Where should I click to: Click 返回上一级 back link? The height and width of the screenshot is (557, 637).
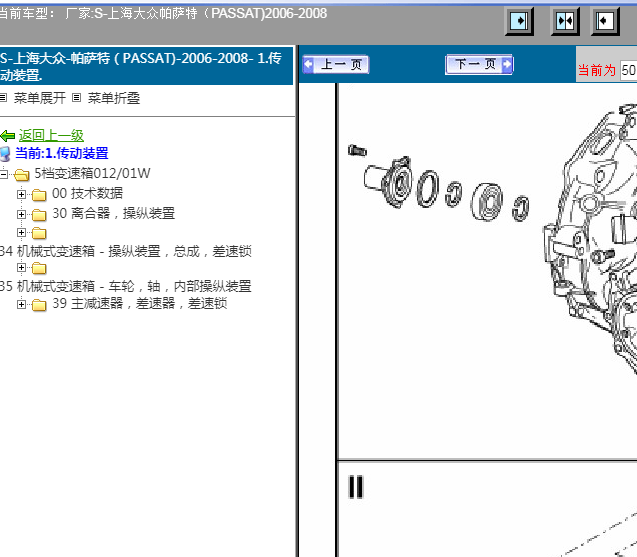click(51, 135)
